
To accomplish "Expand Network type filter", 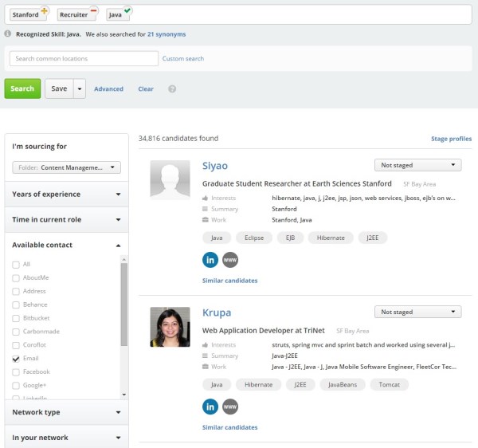I will click(x=66, y=412).
